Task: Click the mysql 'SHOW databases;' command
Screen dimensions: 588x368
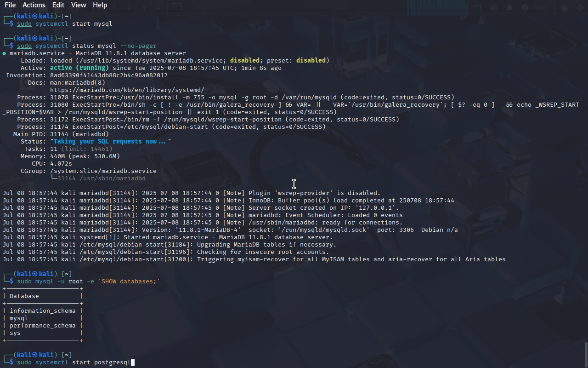Action: click(x=89, y=282)
